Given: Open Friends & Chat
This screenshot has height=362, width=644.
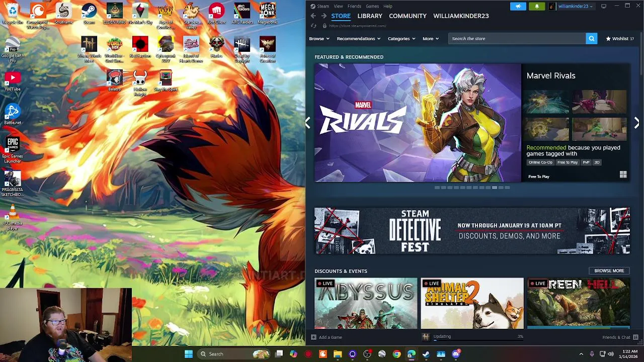Looking at the screenshot, I should [620, 337].
